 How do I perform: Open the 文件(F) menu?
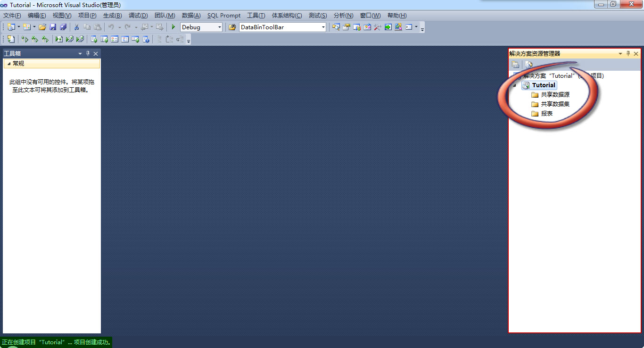[12, 16]
